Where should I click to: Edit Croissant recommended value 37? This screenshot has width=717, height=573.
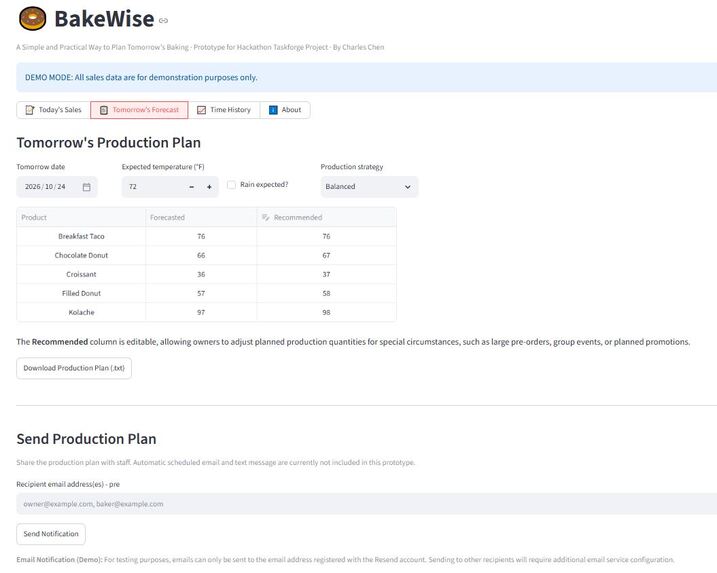point(326,274)
